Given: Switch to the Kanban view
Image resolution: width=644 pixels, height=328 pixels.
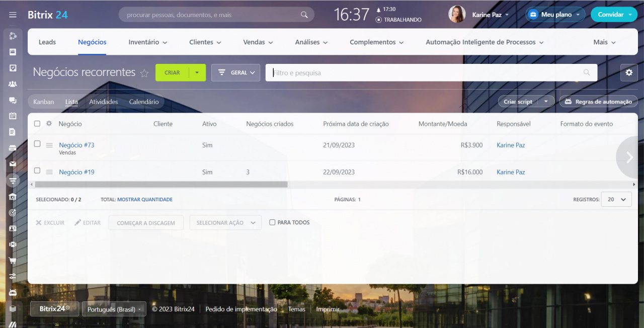Looking at the screenshot, I should [44, 102].
